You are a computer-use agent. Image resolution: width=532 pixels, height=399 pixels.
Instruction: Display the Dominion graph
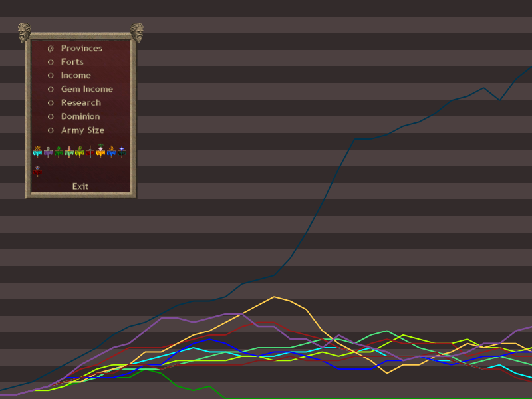74,116
